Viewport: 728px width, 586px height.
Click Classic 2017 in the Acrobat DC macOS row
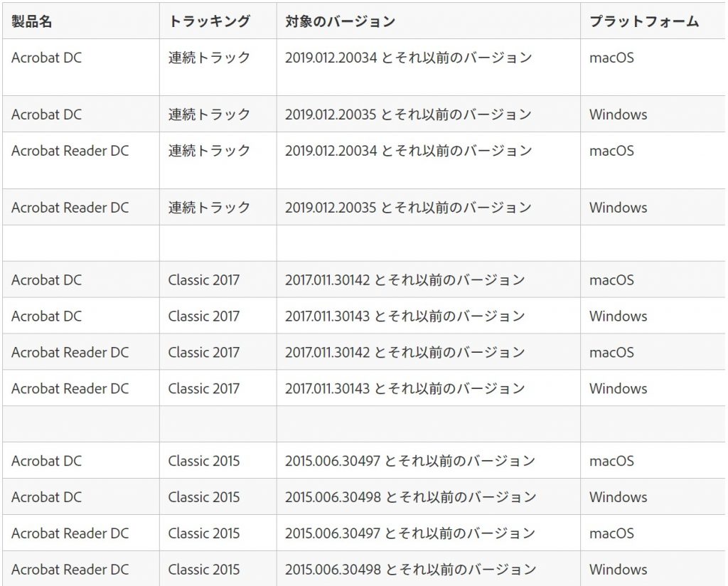point(204,279)
